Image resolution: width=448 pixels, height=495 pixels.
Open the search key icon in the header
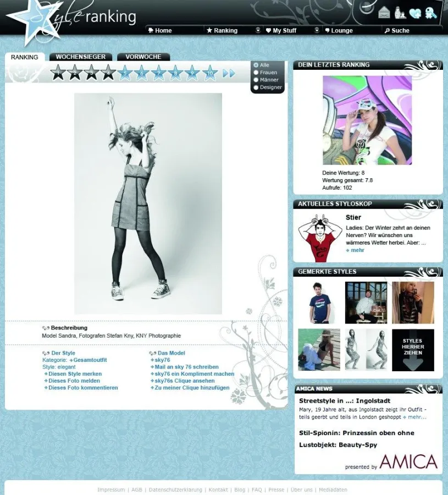[x=430, y=12]
